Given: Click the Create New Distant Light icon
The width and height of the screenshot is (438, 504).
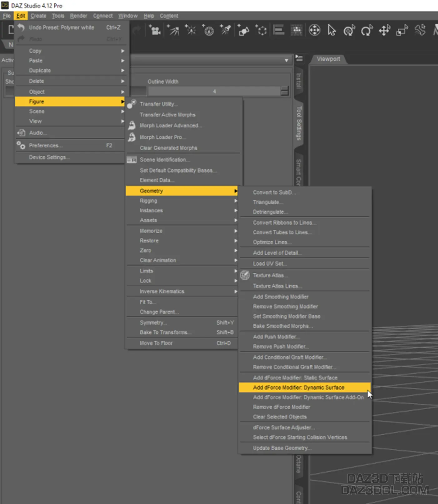Looking at the screenshot, I should (173, 30).
